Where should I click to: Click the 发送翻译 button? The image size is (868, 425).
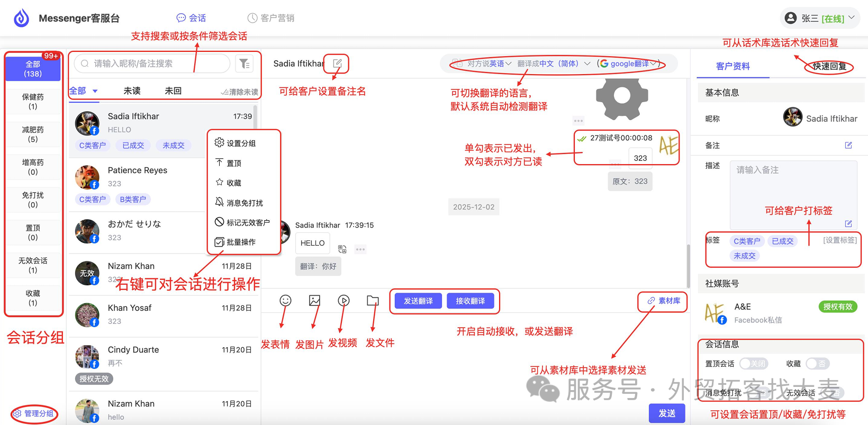pos(418,301)
